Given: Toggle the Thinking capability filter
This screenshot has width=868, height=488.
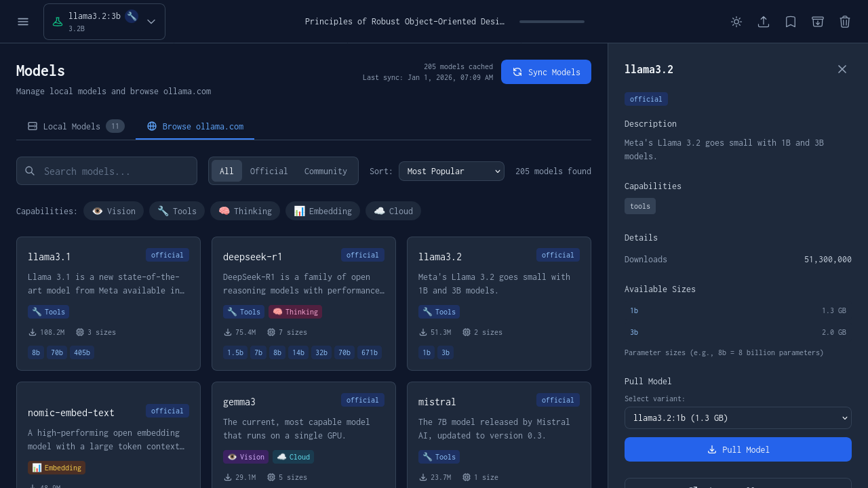Looking at the screenshot, I should [x=245, y=211].
